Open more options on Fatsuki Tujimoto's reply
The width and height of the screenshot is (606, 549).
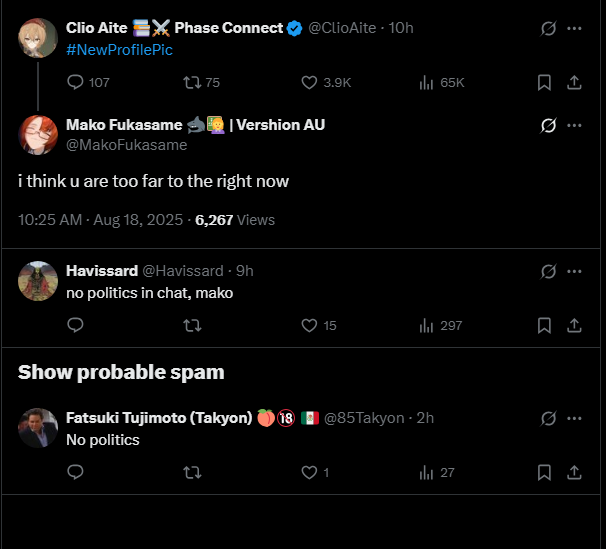click(574, 418)
